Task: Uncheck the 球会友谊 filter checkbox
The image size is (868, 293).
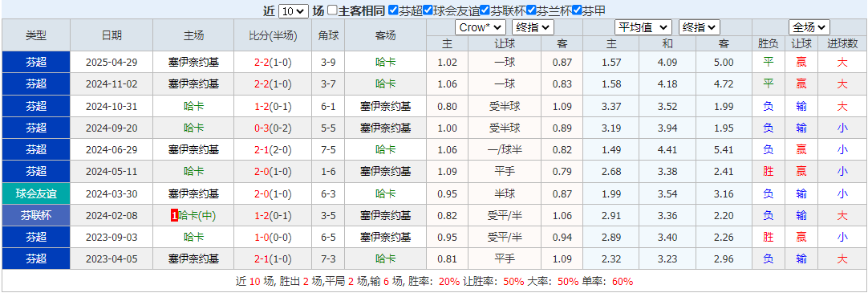Action: click(x=428, y=10)
